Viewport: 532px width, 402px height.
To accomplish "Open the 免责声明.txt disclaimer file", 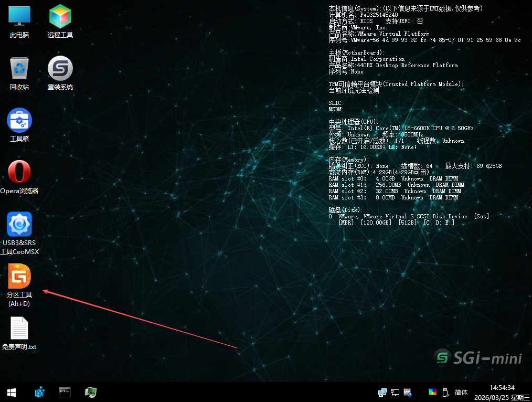I will (19, 328).
